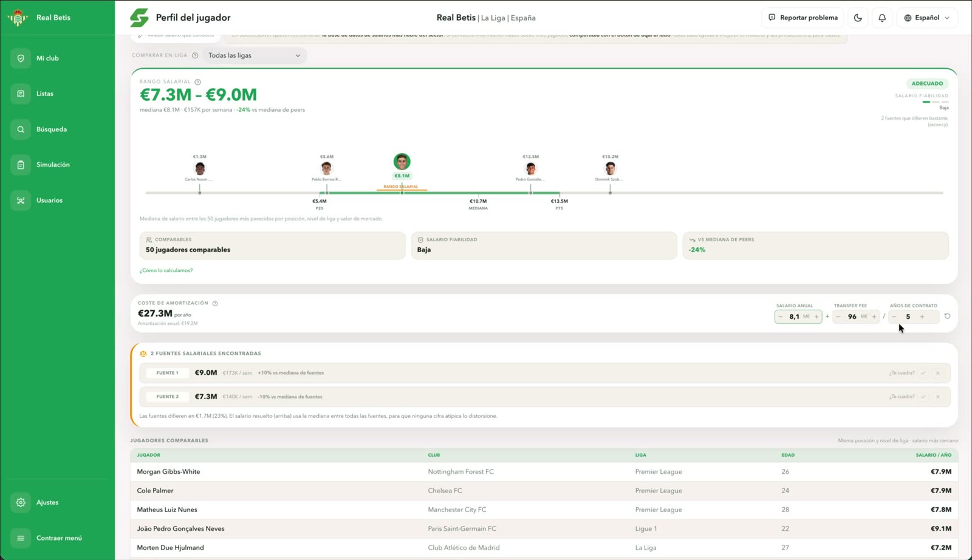Increase Salario anual with the plus button
This screenshot has height=560, width=972.
click(x=816, y=316)
